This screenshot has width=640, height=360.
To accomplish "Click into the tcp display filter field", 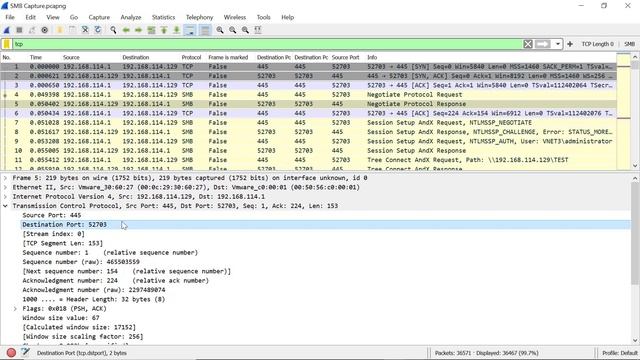I will (267, 44).
